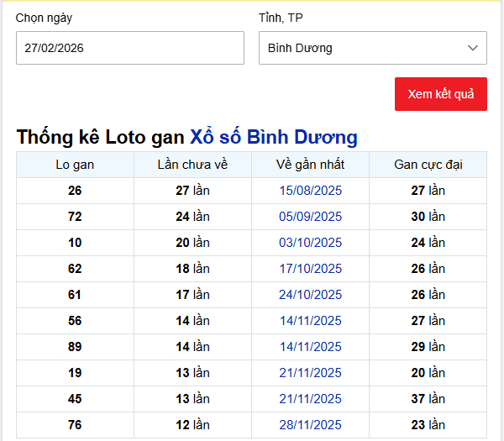Screen dimensions: 504x441
Task: Click the Lần chưa về column header
Action: (192, 165)
